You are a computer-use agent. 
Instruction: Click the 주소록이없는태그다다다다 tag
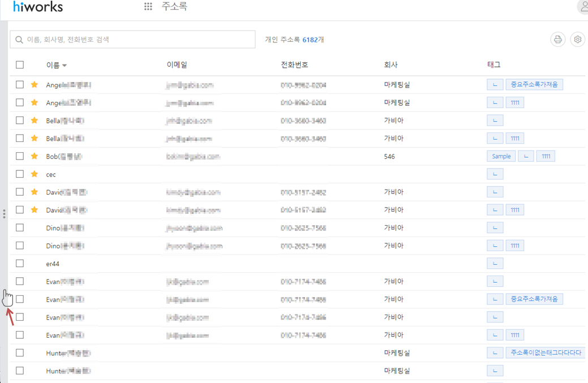pyautogui.click(x=546, y=353)
